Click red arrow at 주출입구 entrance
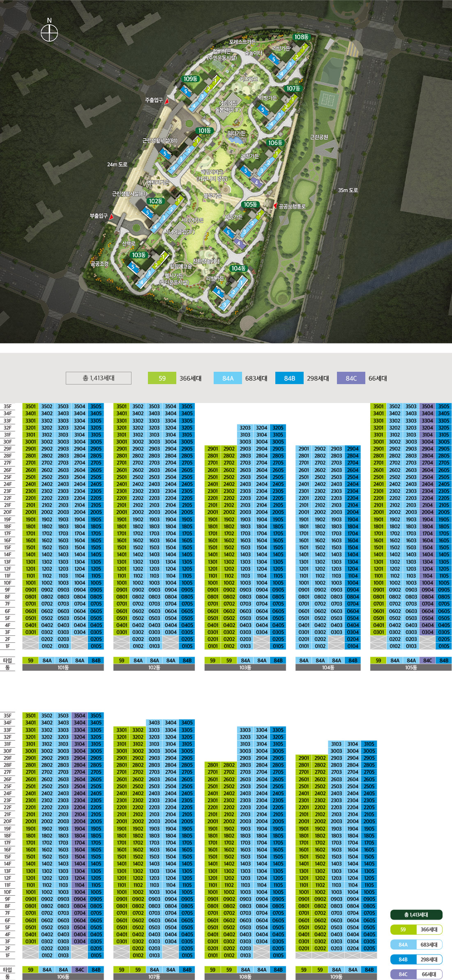Screen dimensions: 452x980 pos(167,100)
